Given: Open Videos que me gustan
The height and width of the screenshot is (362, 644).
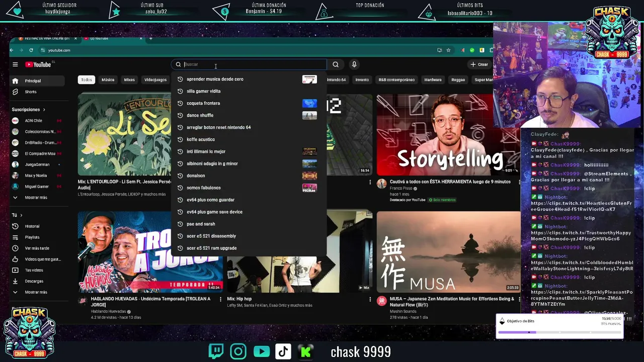Looking at the screenshot, I should coord(38,259).
